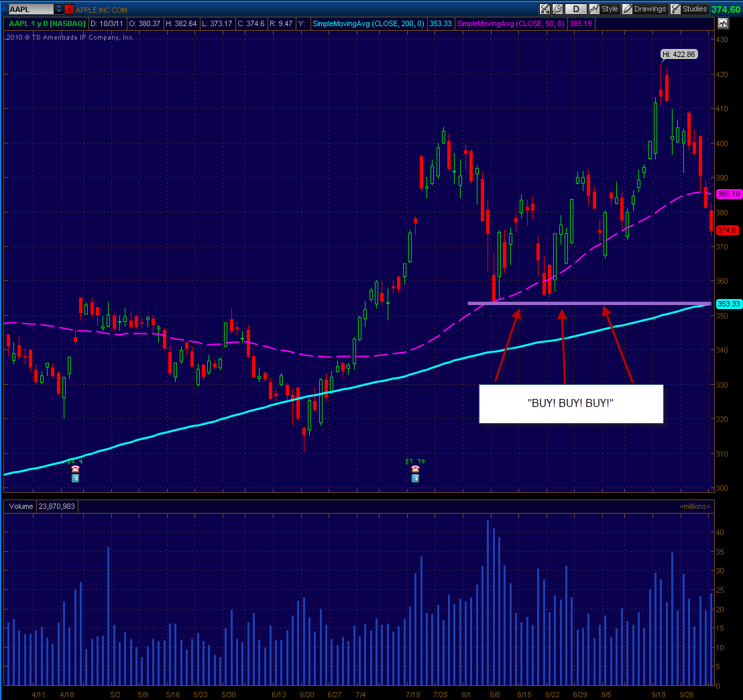The height and width of the screenshot is (700, 743).
Task: Click the 353.33 value in the study header
Action: click(440, 23)
